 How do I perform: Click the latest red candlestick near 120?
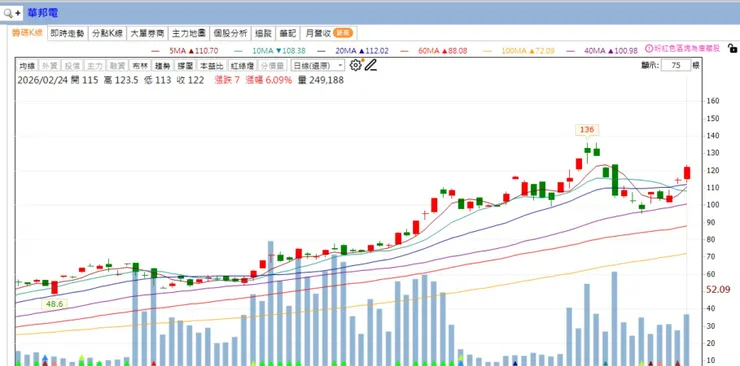[687, 173]
